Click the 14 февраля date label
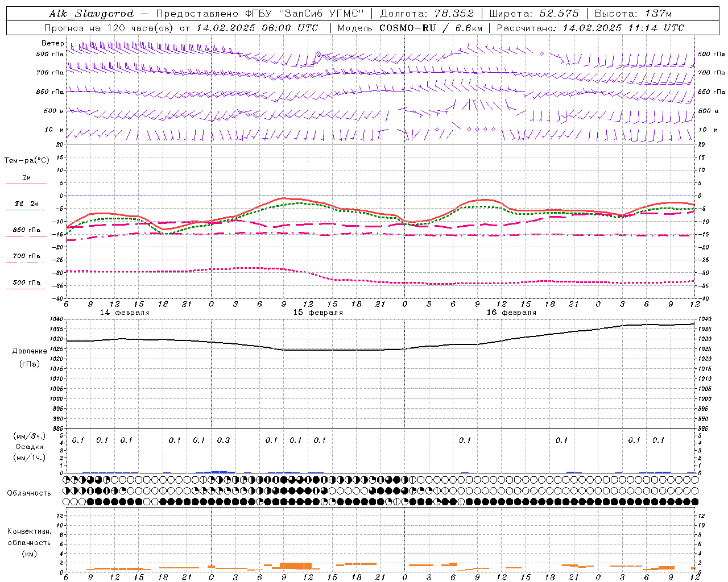The height and width of the screenshot is (582, 728). point(125,313)
